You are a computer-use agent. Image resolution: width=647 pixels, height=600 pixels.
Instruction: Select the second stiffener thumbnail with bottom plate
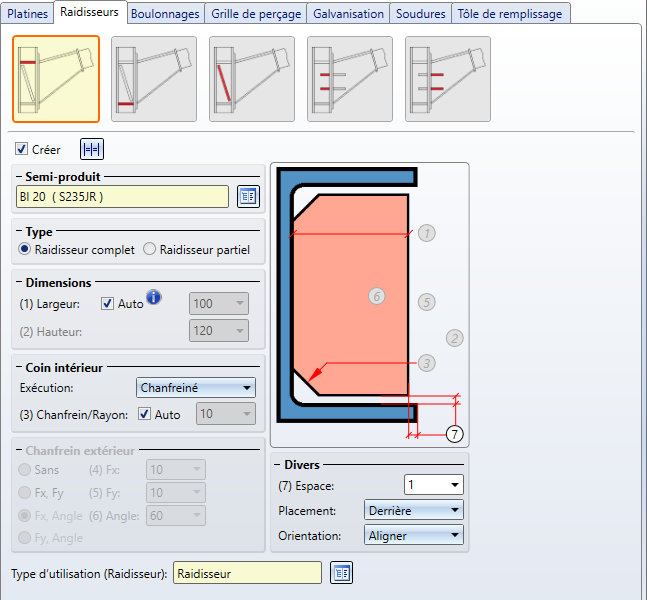154,79
